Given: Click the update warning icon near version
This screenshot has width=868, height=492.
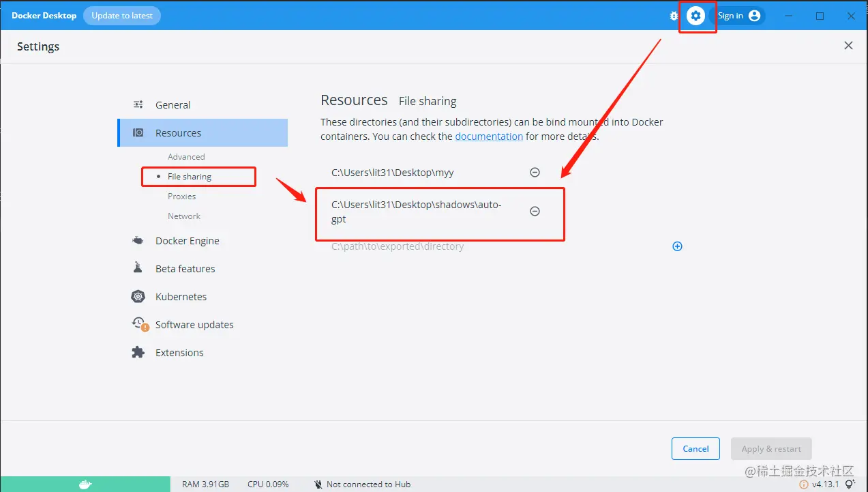Looking at the screenshot, I should click(x=804, y=484).
